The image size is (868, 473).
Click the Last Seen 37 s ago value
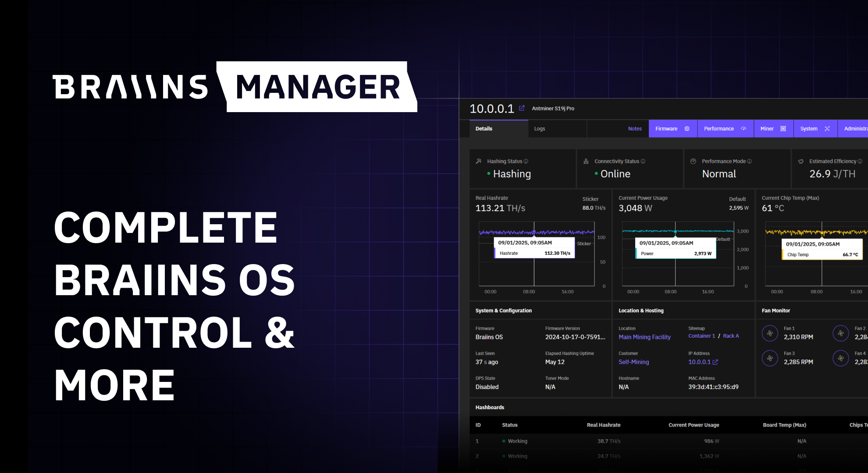tap(487, 362)
